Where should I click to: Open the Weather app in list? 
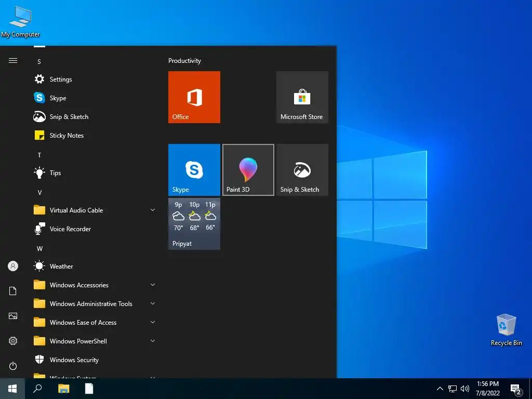coord(95,267)
